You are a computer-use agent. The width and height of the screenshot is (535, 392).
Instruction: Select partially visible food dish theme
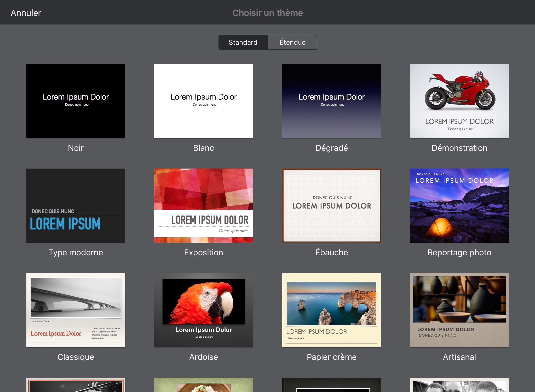click(203, 385)
